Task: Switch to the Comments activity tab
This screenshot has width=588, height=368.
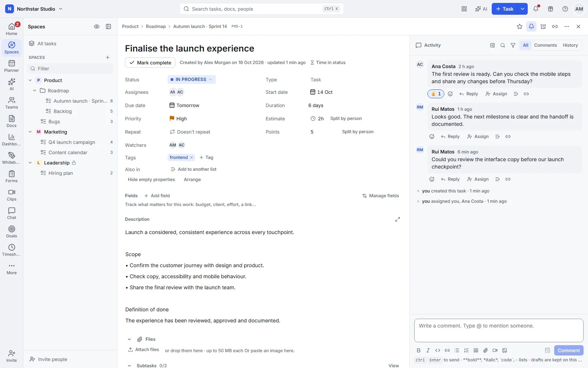Action: (545, 45)
